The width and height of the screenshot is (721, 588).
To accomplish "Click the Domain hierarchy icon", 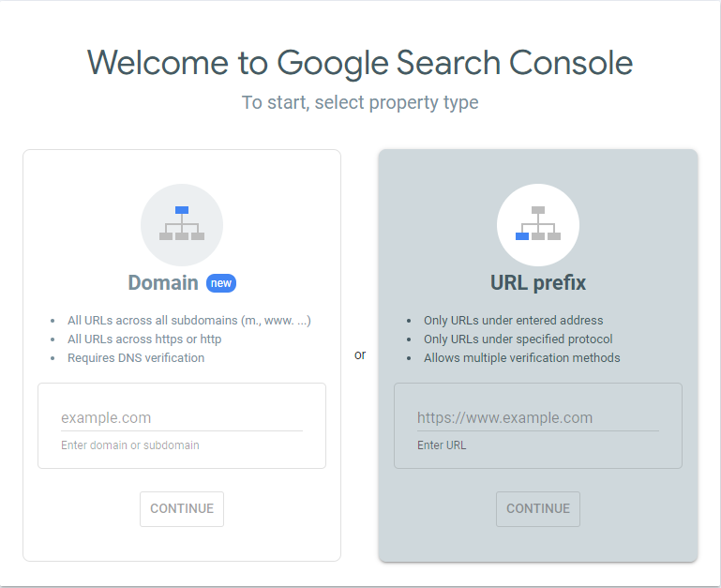I will point(182,224).
